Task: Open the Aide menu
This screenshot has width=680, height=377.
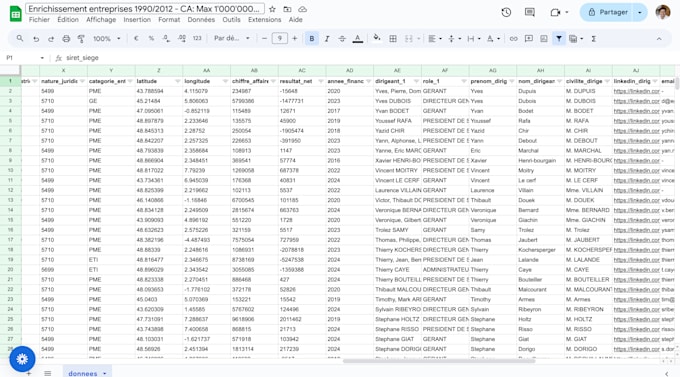Action: coord(296,20)
